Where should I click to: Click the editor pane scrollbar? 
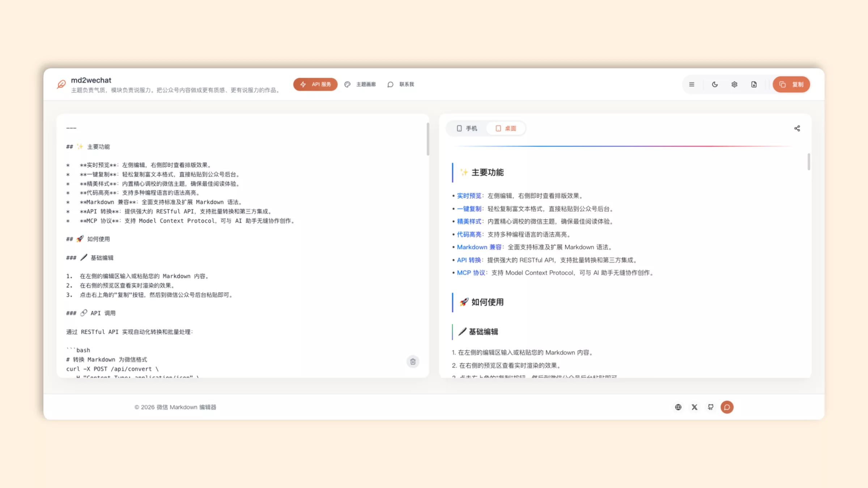tap(427, 139)
